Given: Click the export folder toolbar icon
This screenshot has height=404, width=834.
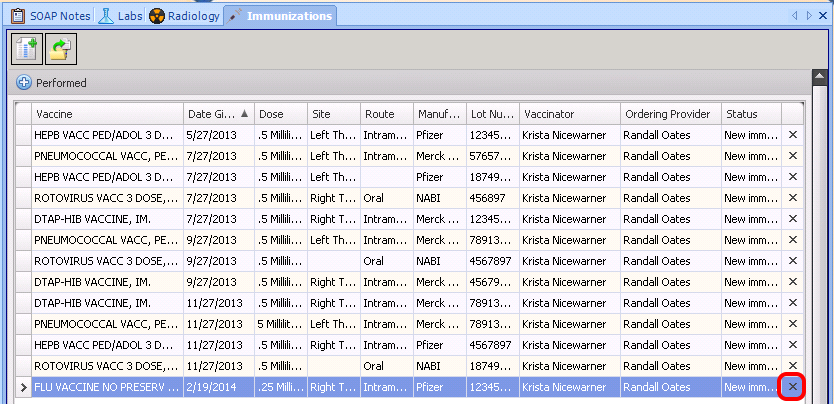Looking at the screenshot, I should (x=61, y=49).
